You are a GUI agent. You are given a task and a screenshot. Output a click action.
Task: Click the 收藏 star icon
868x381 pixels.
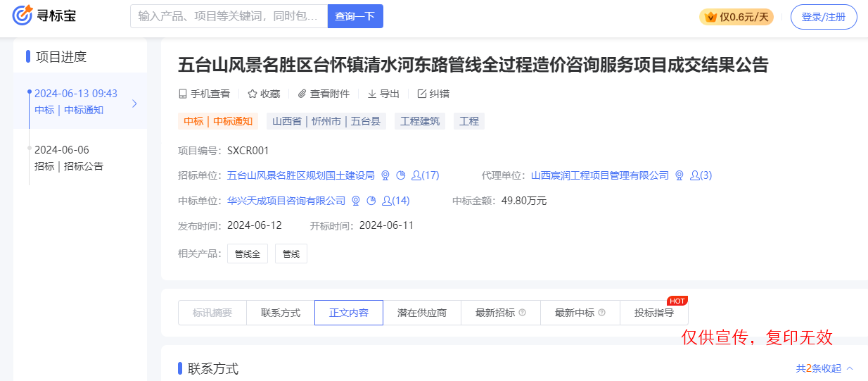click(252, 94)
